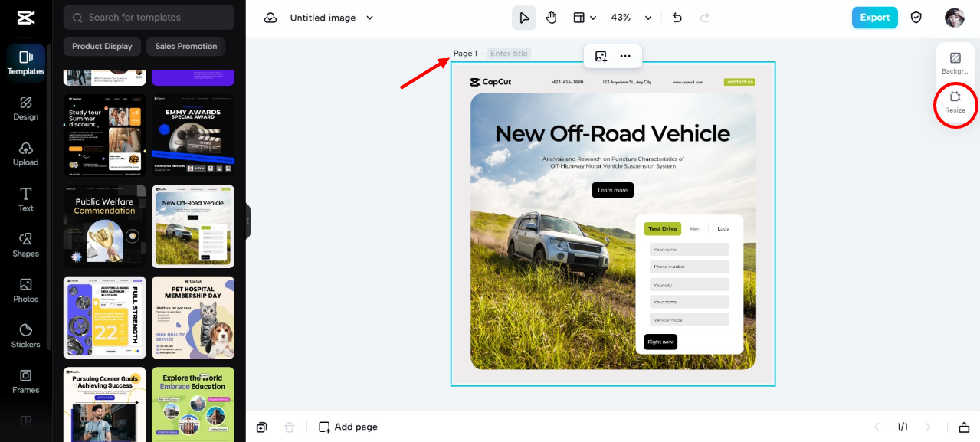Open the Templates sidebar tab
The height and width of the screenshot is (442, 980).
point(26,63)
